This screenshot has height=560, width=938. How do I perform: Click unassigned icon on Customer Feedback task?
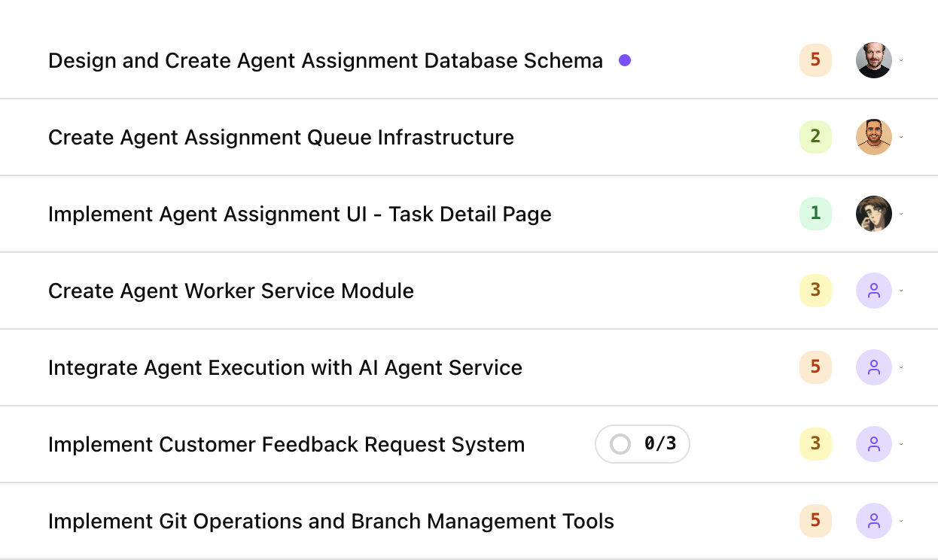(873, 444)
